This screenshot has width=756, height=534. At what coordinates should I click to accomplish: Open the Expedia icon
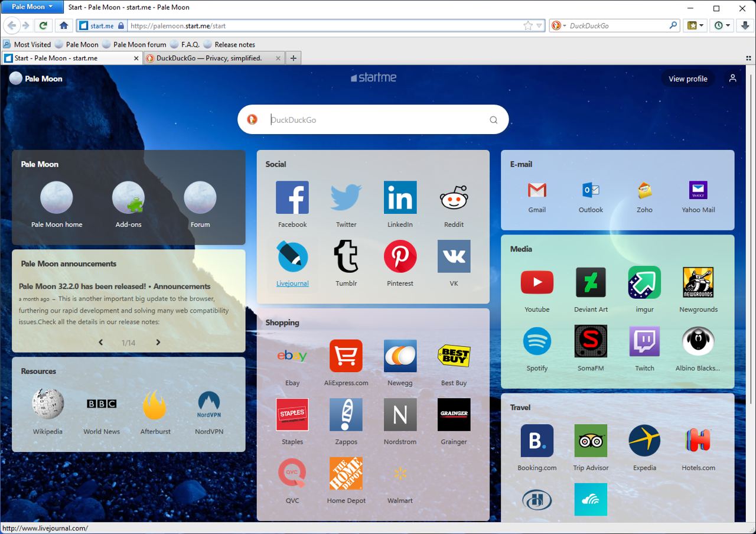point(644,441)
